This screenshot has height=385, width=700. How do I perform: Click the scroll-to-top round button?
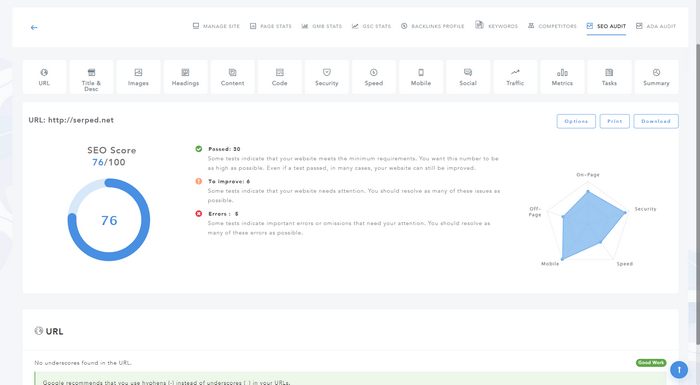click(679, 369)
